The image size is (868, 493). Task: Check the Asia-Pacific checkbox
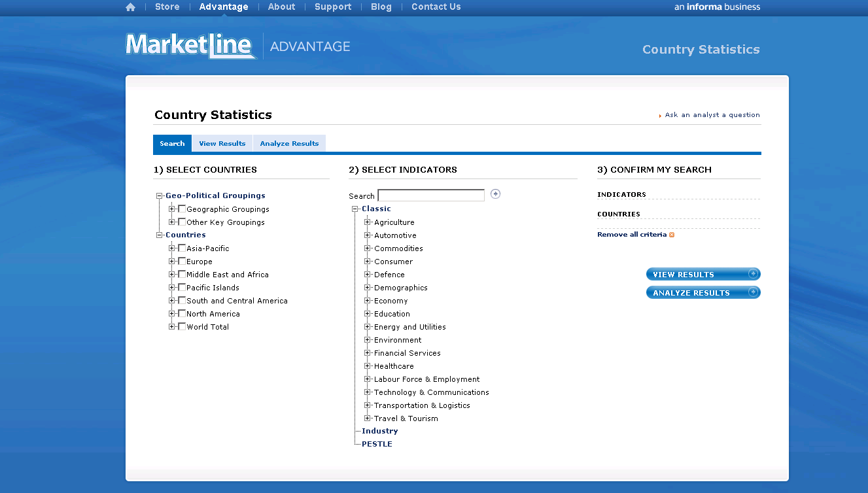pos(182,248)
